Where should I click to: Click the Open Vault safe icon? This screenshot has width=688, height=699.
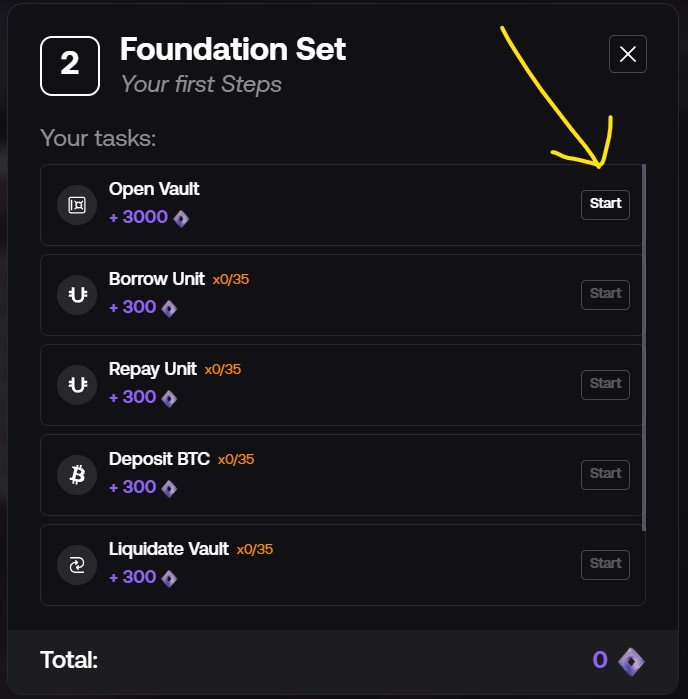77,205
